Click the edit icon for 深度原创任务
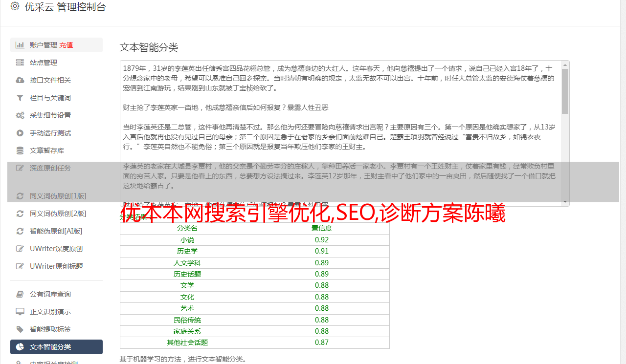Screen dimensions: 626x364 pyautogui.click(x=20, y=168)
